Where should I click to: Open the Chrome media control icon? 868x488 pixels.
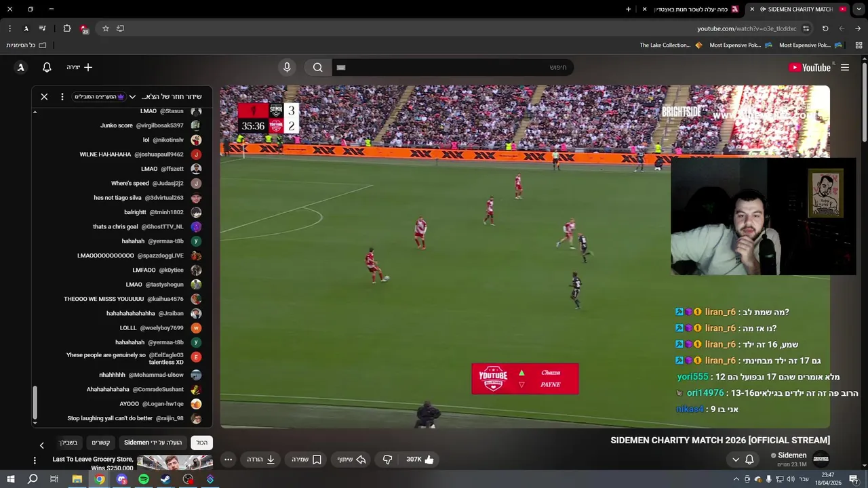click(42, 28)
